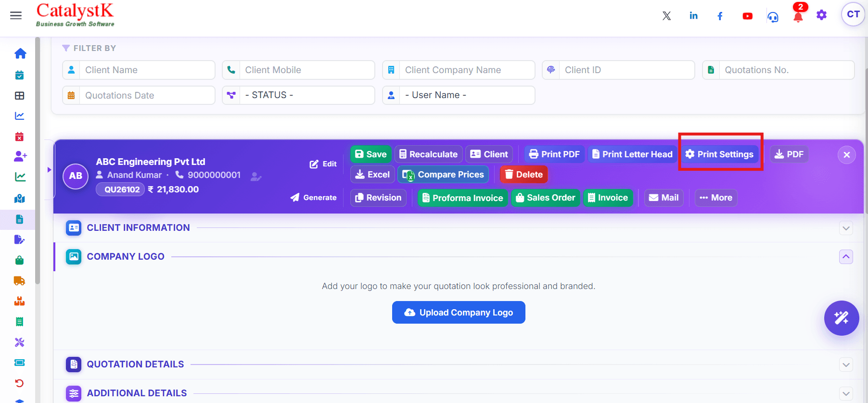Click Generate in quotation header

click(x=314, y=198)
